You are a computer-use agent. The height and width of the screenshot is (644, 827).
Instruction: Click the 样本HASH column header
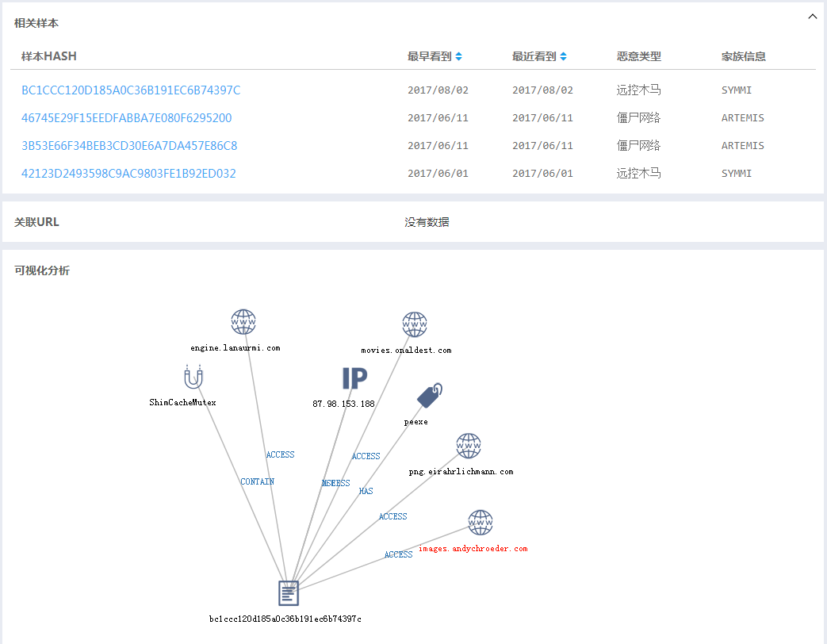coord(49,56)
